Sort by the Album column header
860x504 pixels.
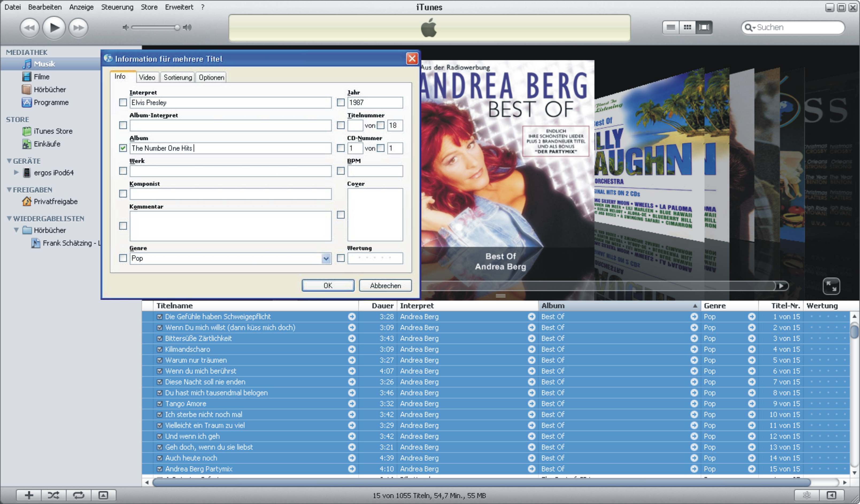tap(619, 306)
